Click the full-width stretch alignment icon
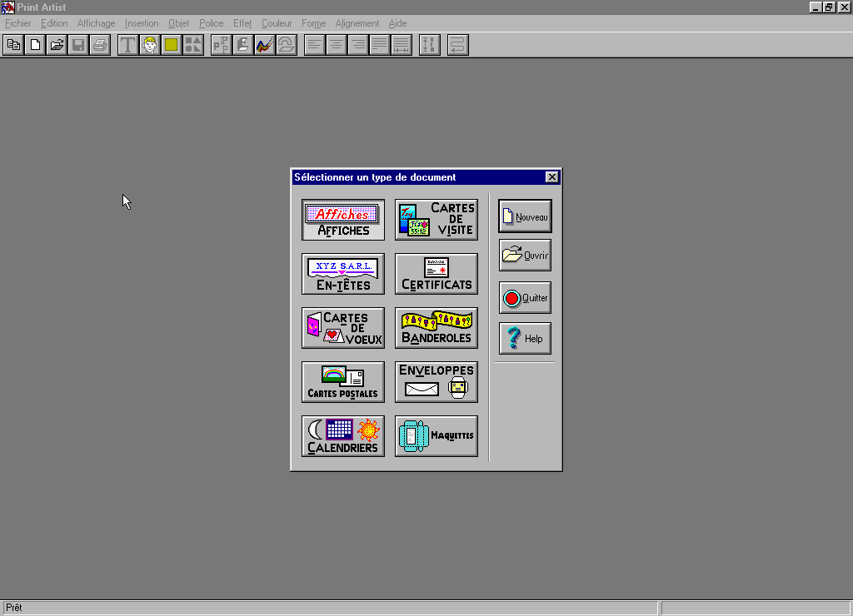Screen dimensions: 853x616 (x=402, y=45)
